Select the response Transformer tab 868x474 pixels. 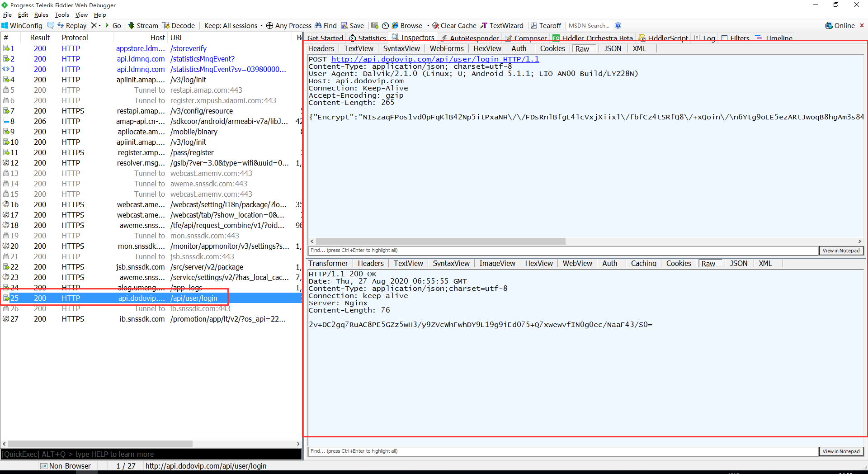point(328,263)
